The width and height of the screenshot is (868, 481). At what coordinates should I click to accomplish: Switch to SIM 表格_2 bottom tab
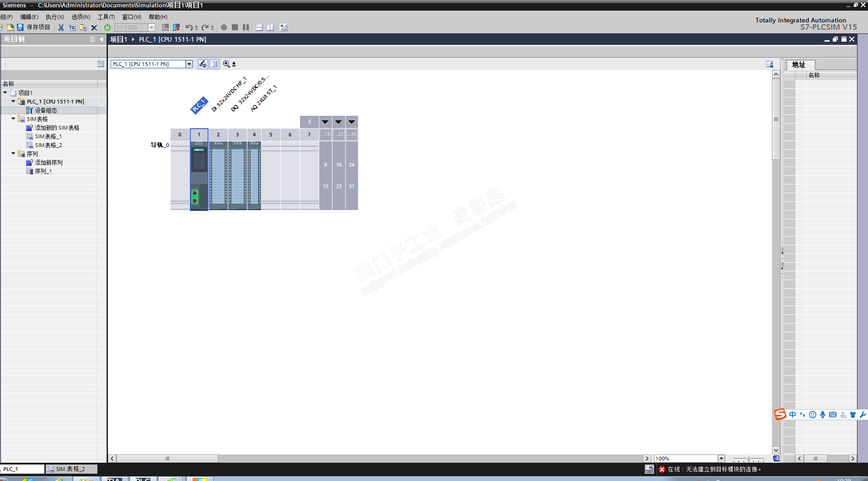71,469
